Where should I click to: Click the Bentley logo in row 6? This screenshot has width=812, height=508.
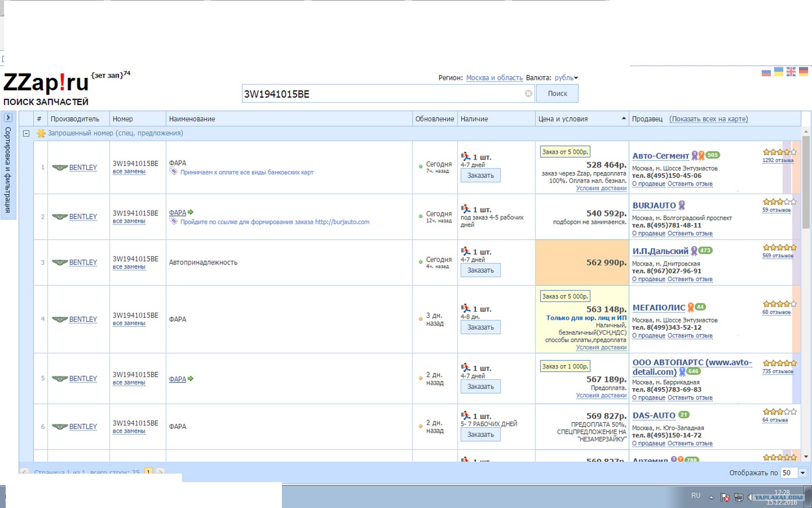point(60,427)
